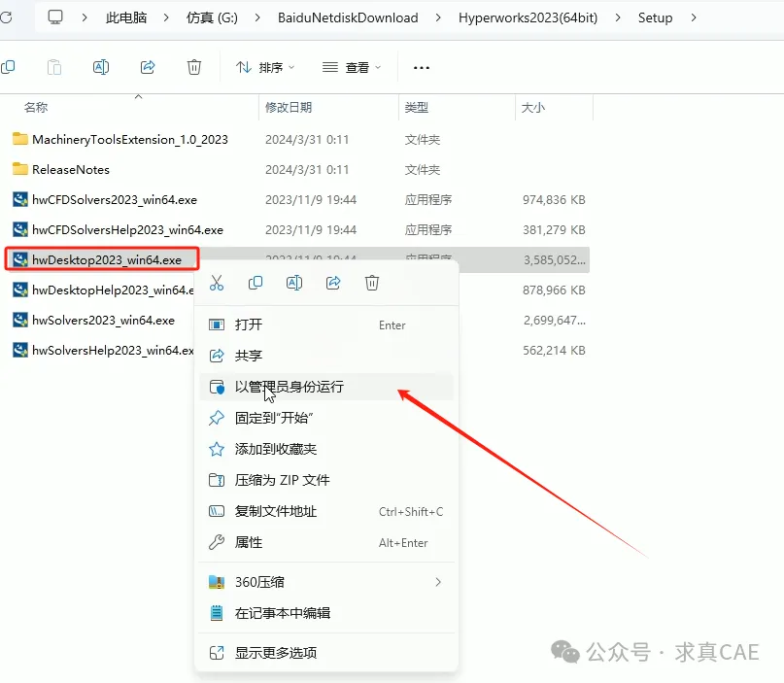
Task: Click the delete icon in context menu
Action: (x=372, y=283)
